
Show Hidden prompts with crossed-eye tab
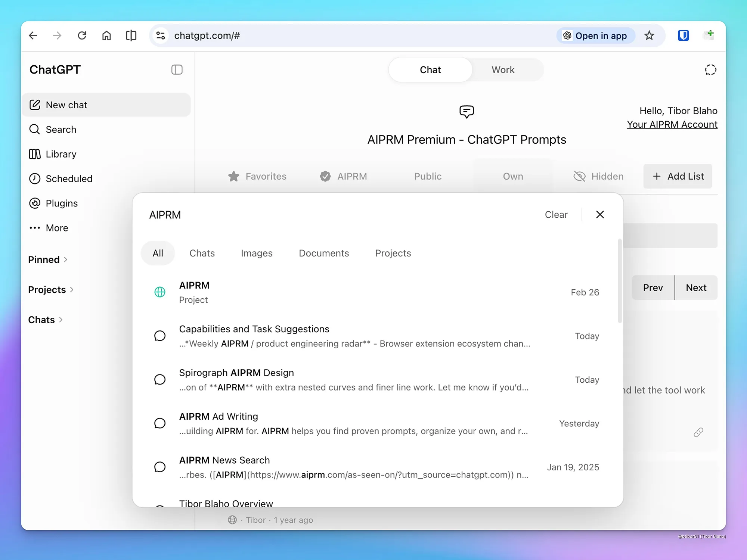pos(598,176)
